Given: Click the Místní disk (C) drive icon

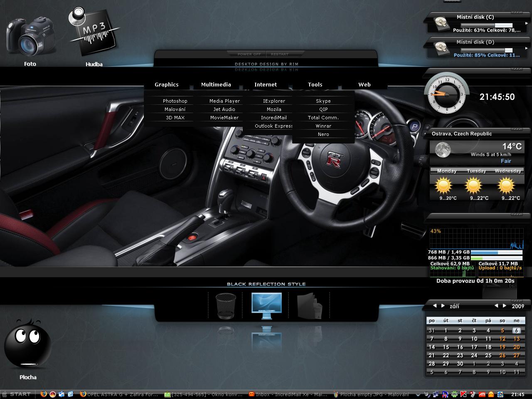Looking at the screenshot, I should pos(441,23).
